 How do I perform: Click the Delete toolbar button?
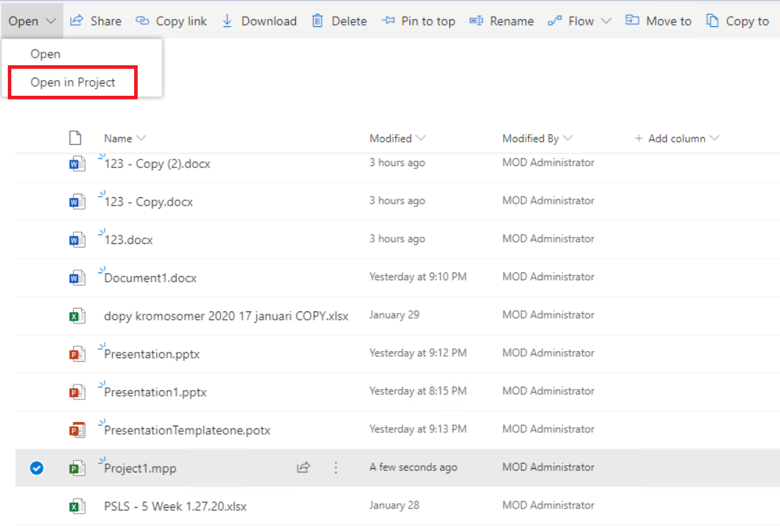click(339, 21)
